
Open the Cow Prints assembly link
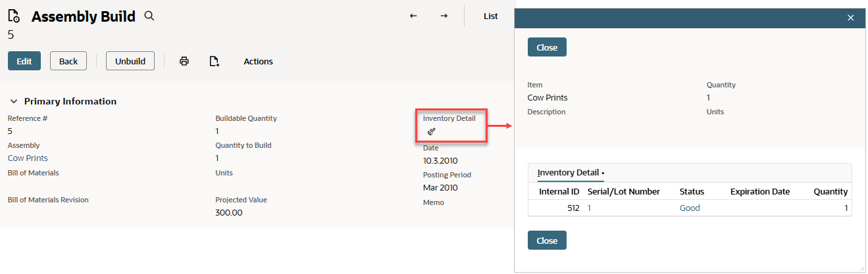(x=28, y=158)
